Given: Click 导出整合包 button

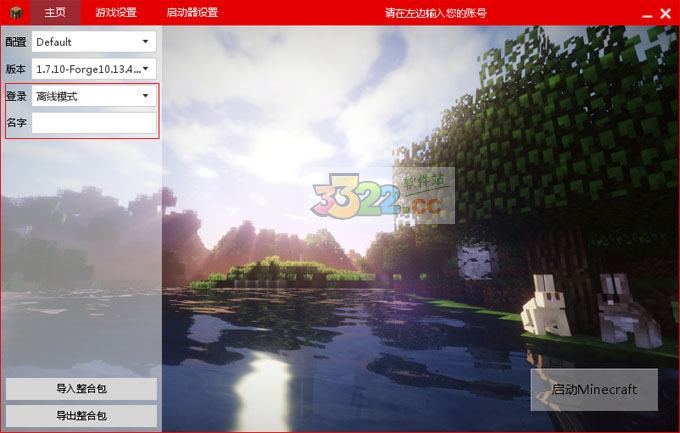Looking at the screenshot, I should [x=81, y=416].
